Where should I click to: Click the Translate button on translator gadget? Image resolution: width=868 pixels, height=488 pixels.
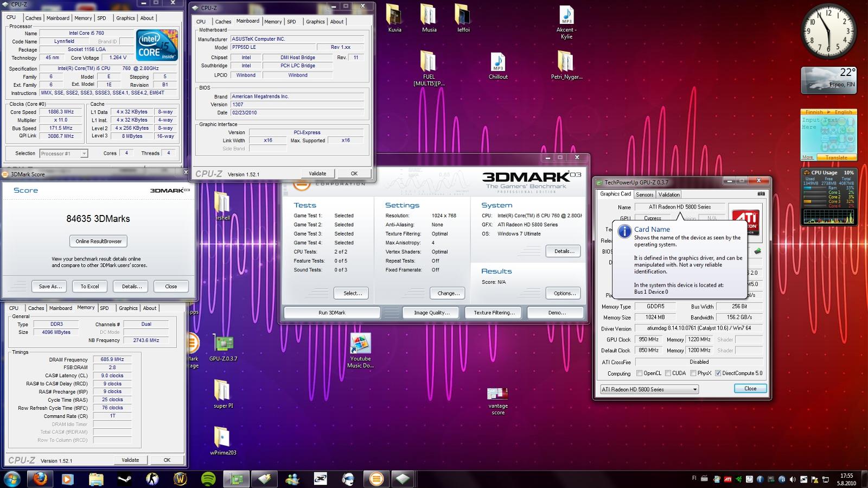pos(836,157)
